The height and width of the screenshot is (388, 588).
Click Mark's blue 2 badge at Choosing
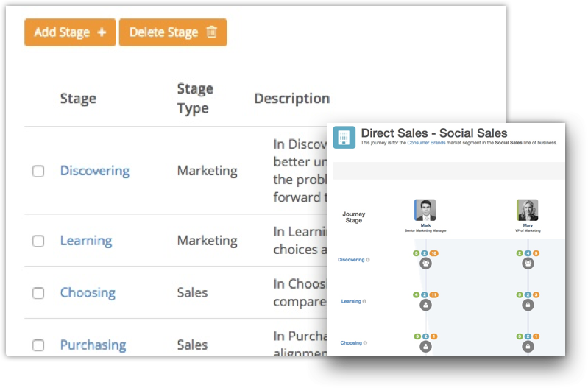425,336
